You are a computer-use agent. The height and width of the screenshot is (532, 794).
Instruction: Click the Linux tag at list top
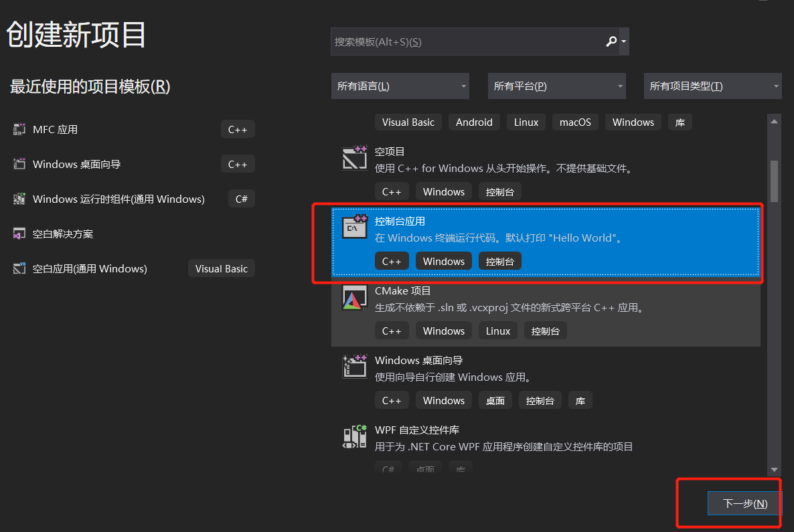526,122
